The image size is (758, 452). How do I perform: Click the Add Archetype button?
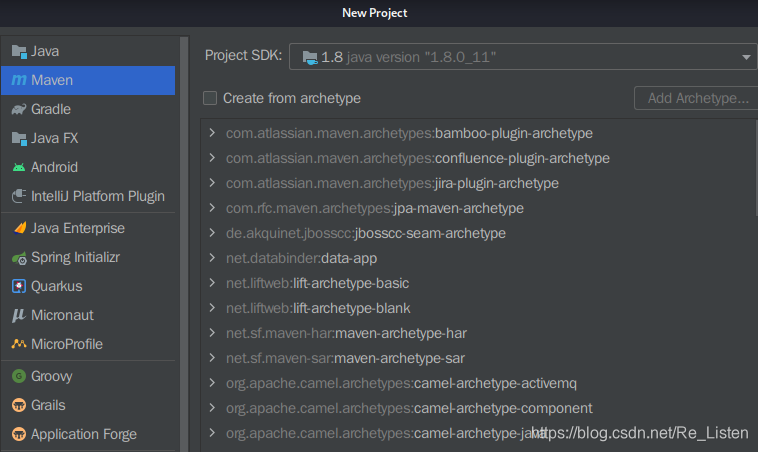(x=696, y=98)
